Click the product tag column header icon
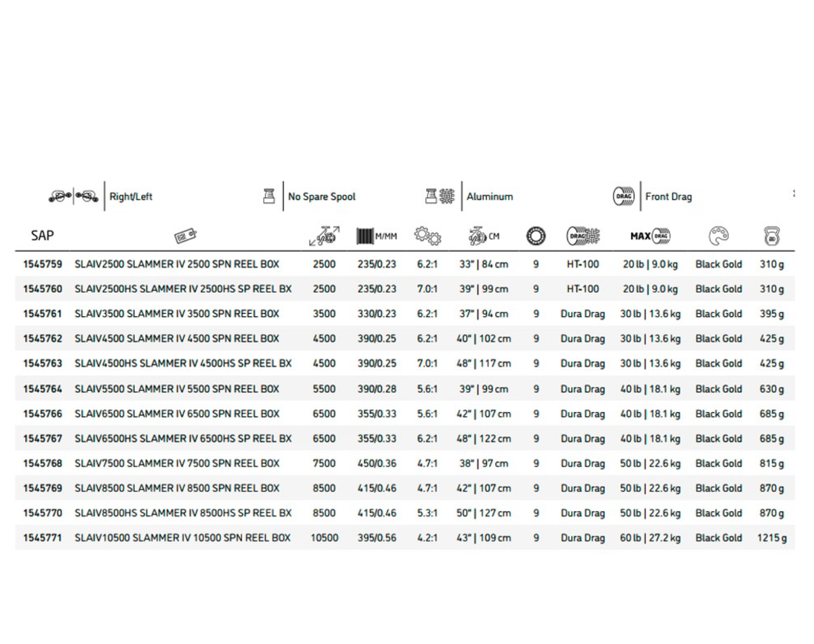The height and width of the screenshot is (644, 814). point(185,236)
